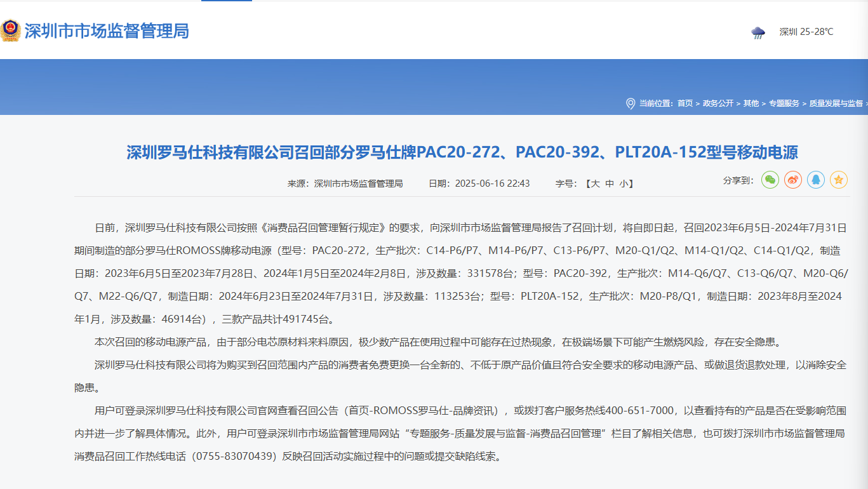This screenshot has height=489, width=868.
Task: Click the location pin icon before breadcrumb
Action: point(631,104)
